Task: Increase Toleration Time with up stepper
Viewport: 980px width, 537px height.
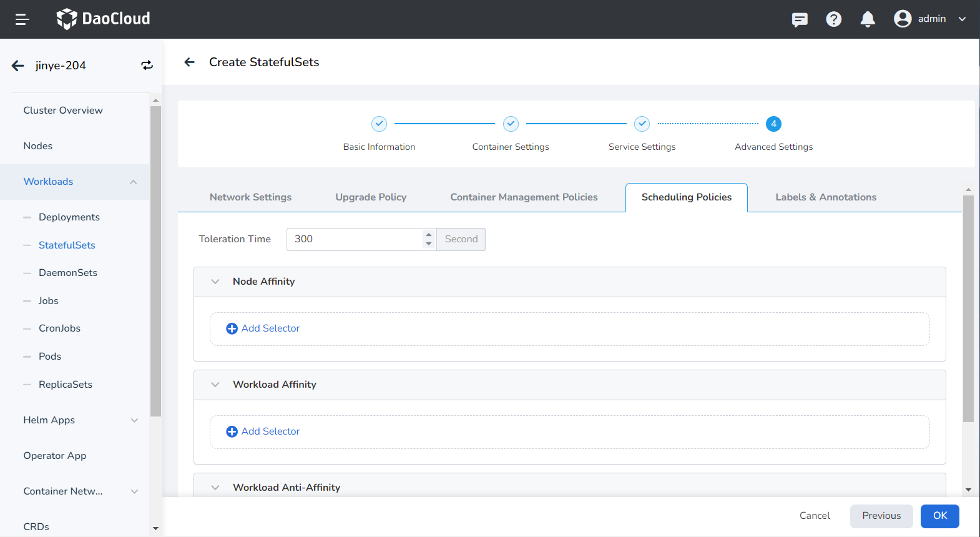Action: pos(429,235)
